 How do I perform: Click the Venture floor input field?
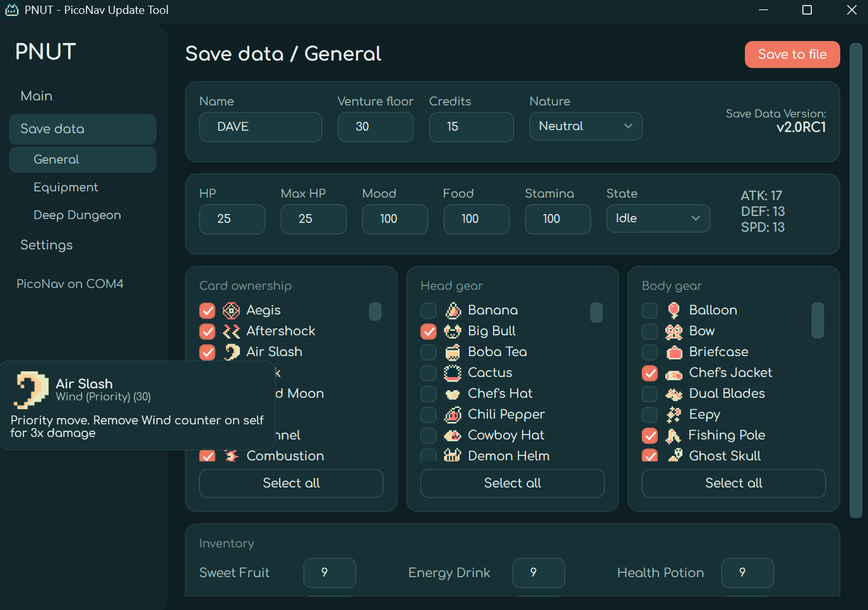[x=376, y=127]
